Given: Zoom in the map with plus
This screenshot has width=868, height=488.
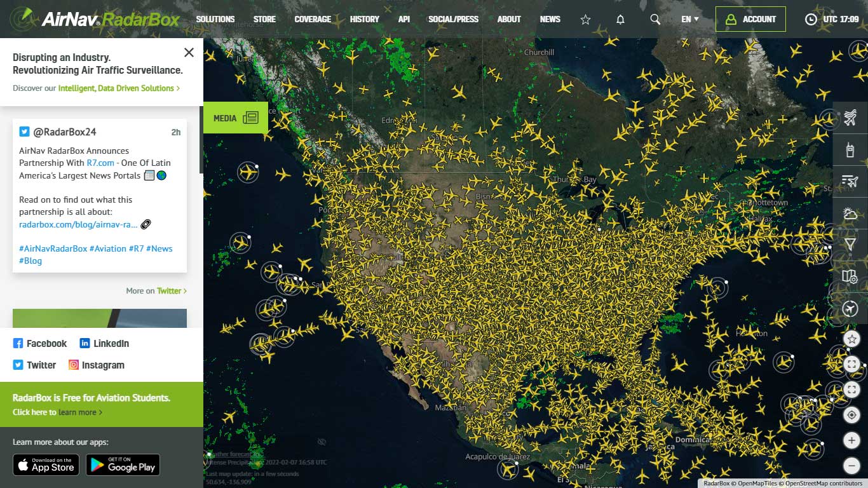Looking at the screenshot, I should 851,440.
